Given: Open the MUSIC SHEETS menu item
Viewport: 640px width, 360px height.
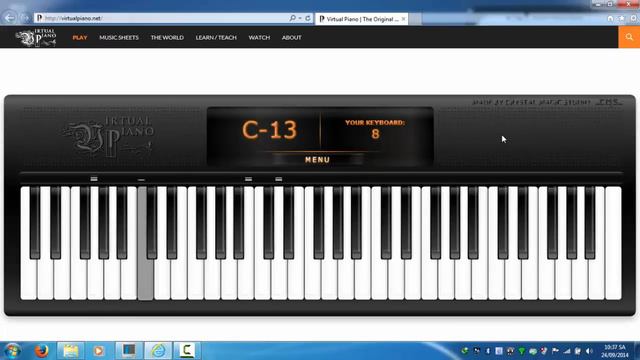Looking at the screenshot, I should coord(119,38).
